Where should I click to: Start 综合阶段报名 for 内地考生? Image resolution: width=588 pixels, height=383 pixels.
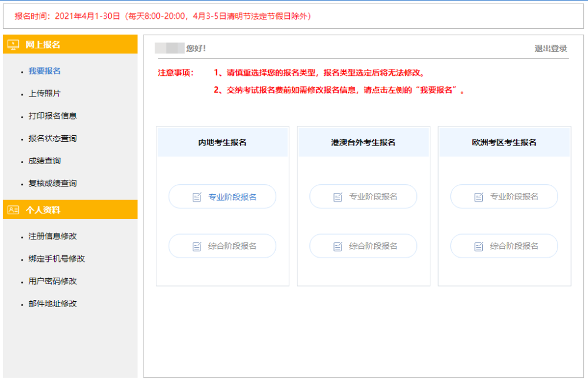[222, 246]
